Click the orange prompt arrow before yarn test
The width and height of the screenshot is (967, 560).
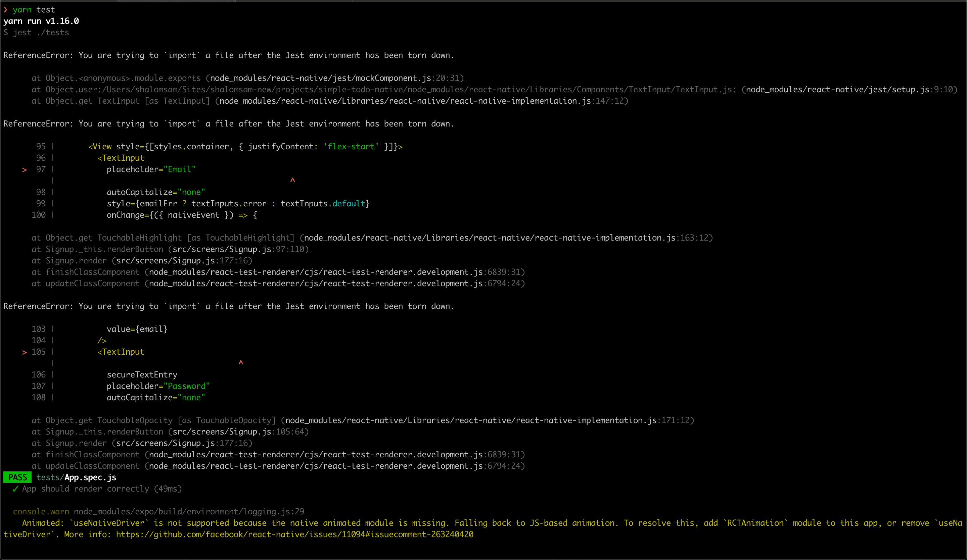(x=5, y=10)
